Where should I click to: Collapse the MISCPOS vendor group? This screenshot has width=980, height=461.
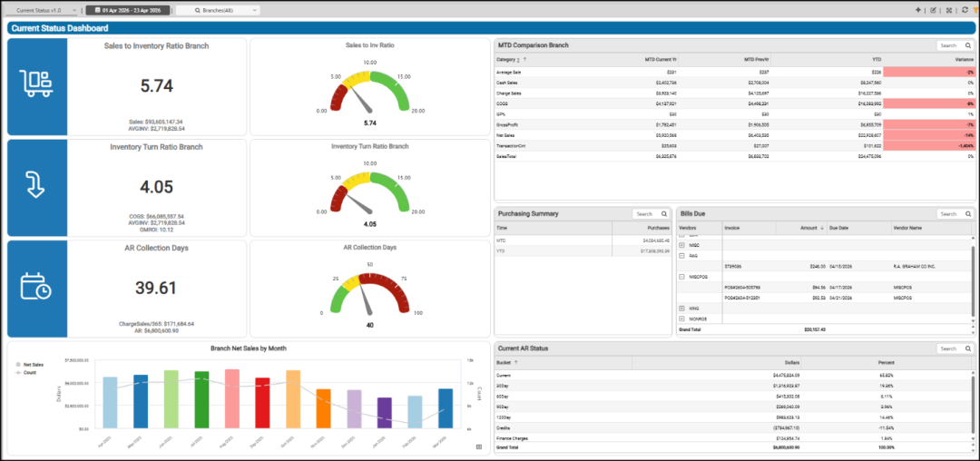(681, 276)
